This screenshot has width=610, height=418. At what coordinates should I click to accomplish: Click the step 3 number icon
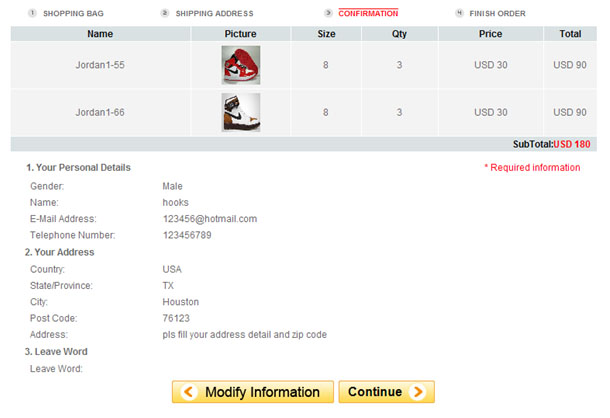click(x=328, y=13)
